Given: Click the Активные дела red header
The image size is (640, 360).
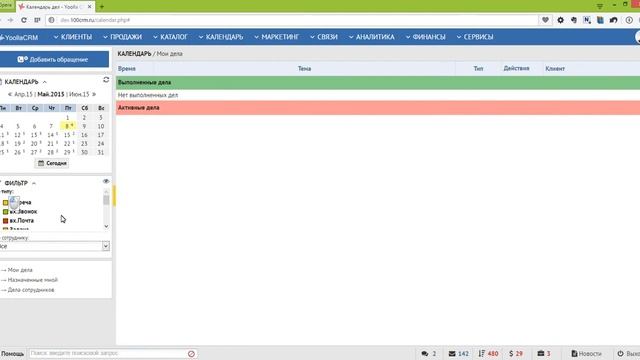Looking at the screenshot, I should (x=378, y=108).
